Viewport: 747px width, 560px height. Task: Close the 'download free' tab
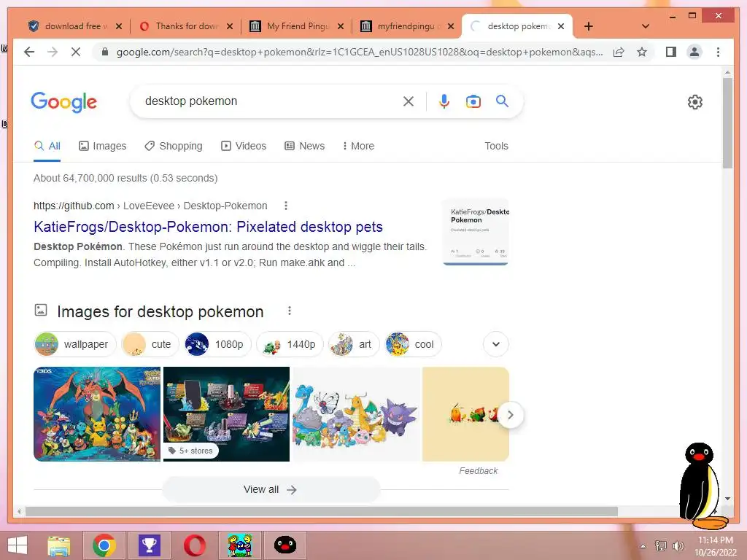119,27
